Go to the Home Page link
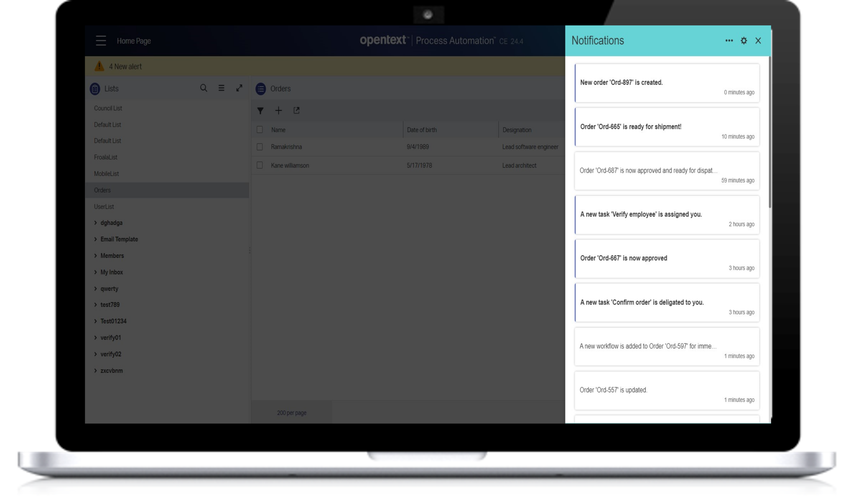This screenshot has width=856, height=504. point(134,41)
